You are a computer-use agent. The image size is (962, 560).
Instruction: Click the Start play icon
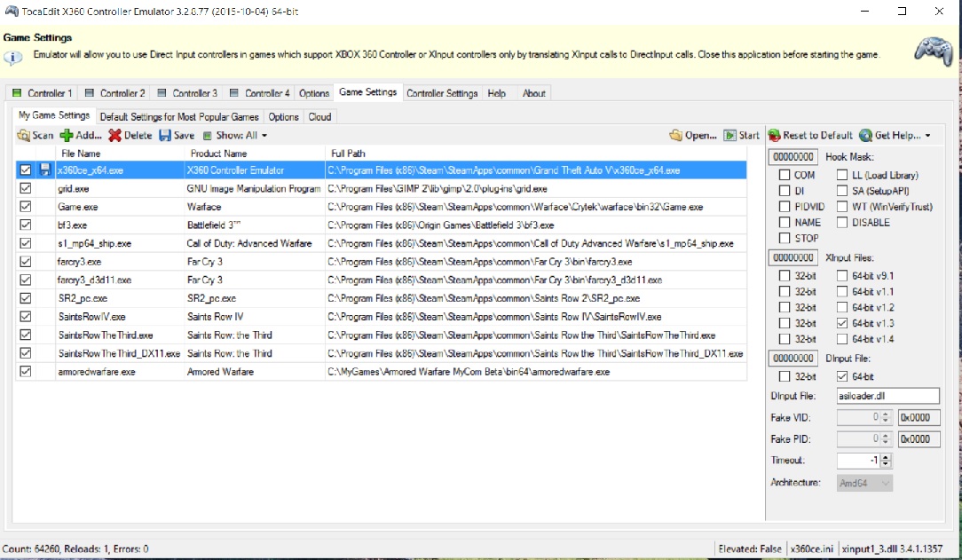tap(730, 136)
